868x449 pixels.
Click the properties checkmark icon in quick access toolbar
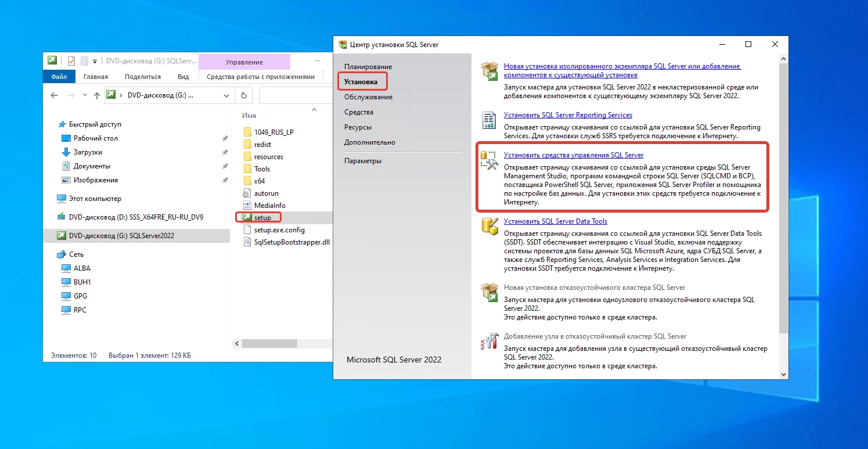[71, 60]
